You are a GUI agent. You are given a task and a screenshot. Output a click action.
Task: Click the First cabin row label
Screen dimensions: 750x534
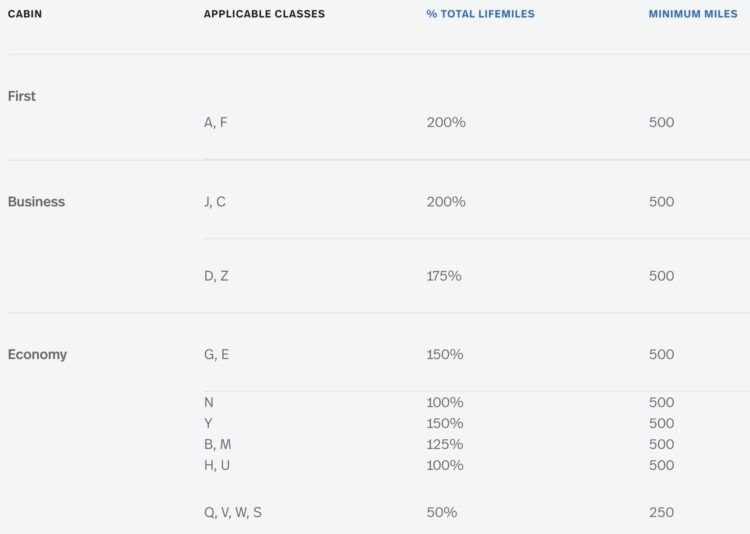click(x=22, y=96)
